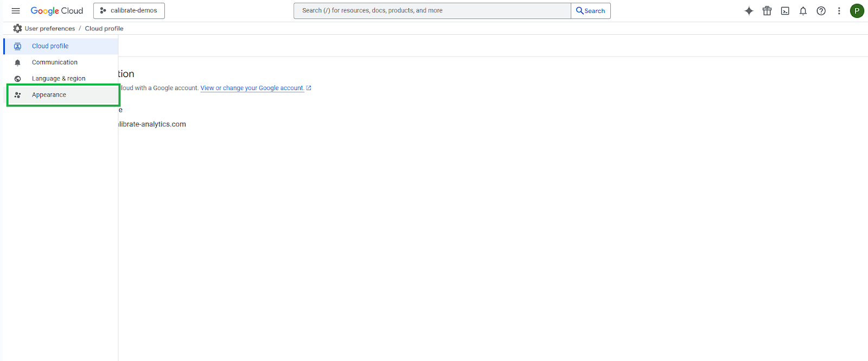Open the notifications bell
This screenshot has height=361, width=868.
pos(803,11)
